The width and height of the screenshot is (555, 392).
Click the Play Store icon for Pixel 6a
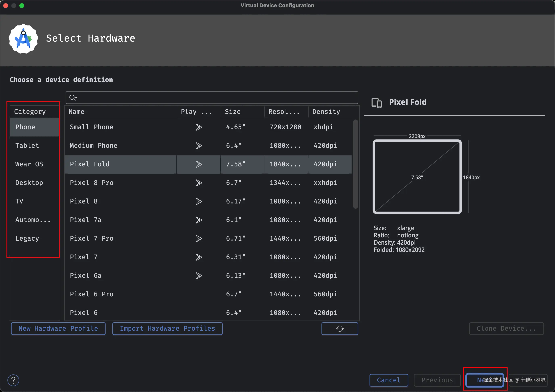click(198, 276)
